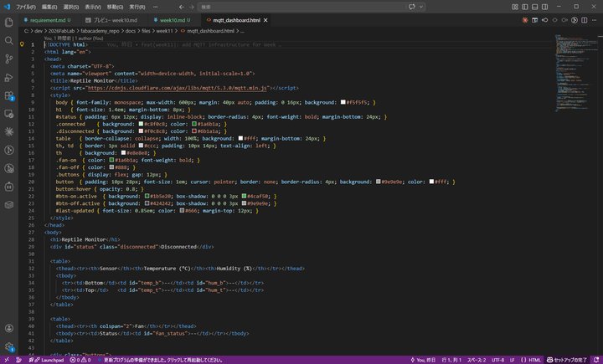Open the Accounts menu icon
The image size is (603, 364).
(9, 328)
